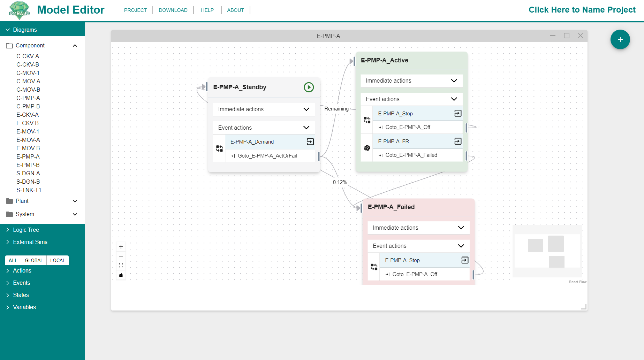Toggle the canvas interactivity lock
The image size is (644, 360).
[121, 275]
